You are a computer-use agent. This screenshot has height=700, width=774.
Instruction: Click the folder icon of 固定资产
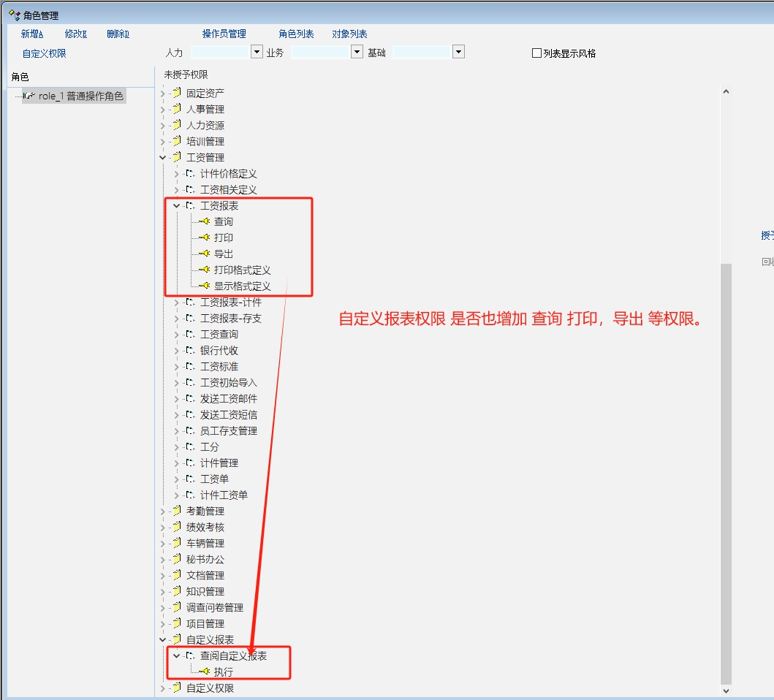click(176, 93)
